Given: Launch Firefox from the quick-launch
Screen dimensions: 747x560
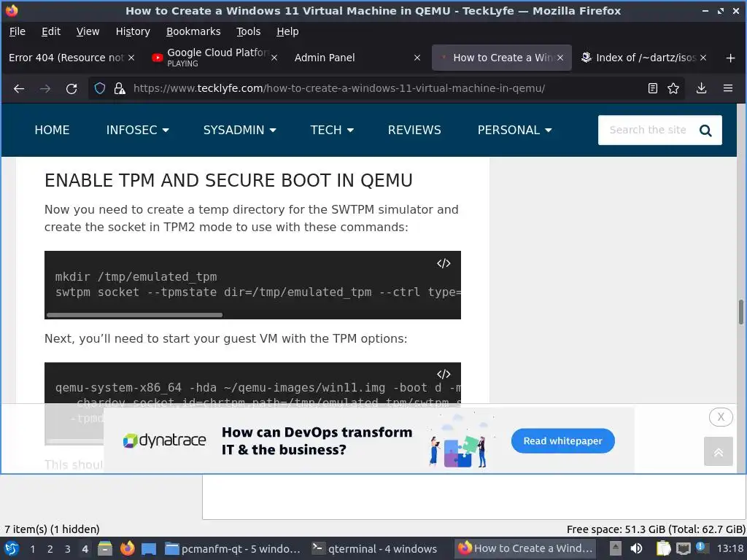Looking at the screenshot, I should pos(127,548).
